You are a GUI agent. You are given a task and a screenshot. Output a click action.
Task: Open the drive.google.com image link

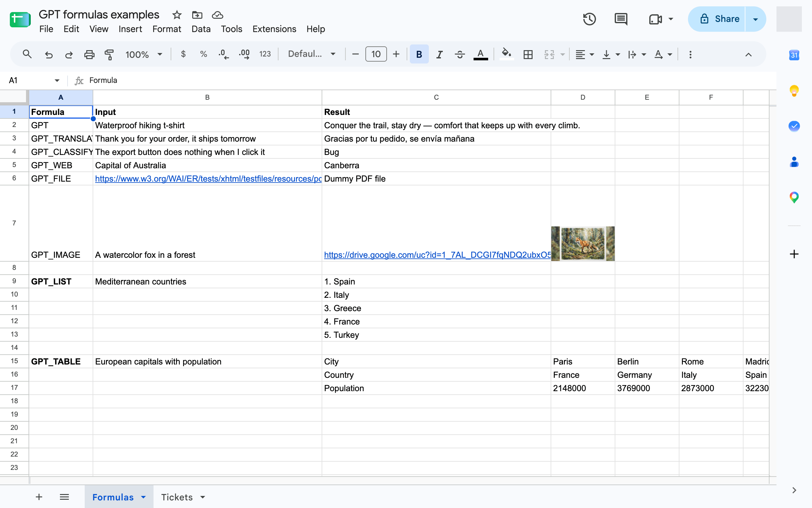pyautogui.click(x=437, y=255)
